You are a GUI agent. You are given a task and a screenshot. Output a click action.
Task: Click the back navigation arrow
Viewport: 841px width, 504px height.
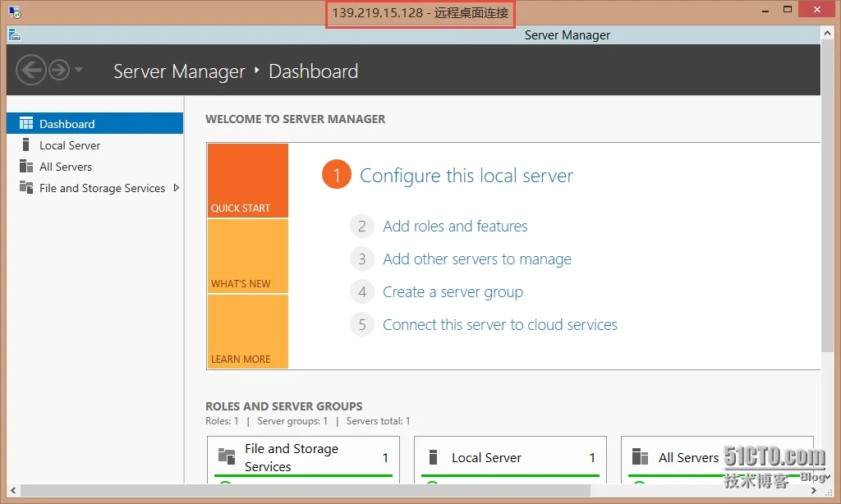click(x=31, y=71)
